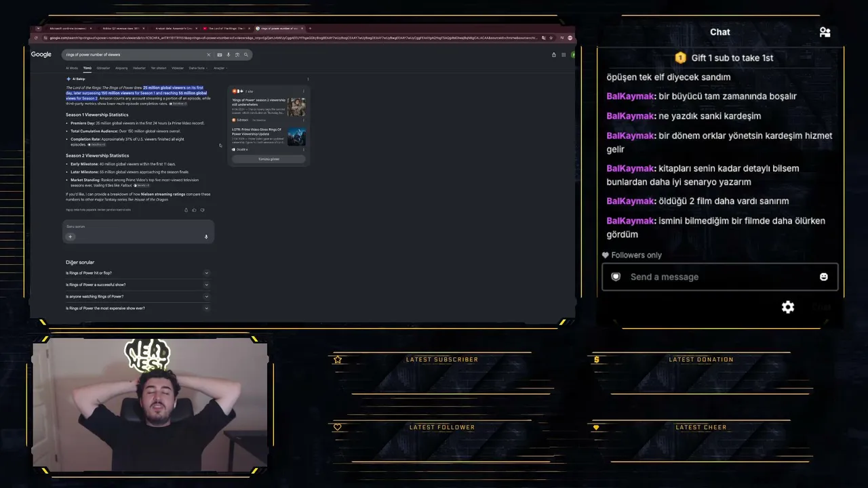Use microphone in follow-up question box

pos(206,237)
